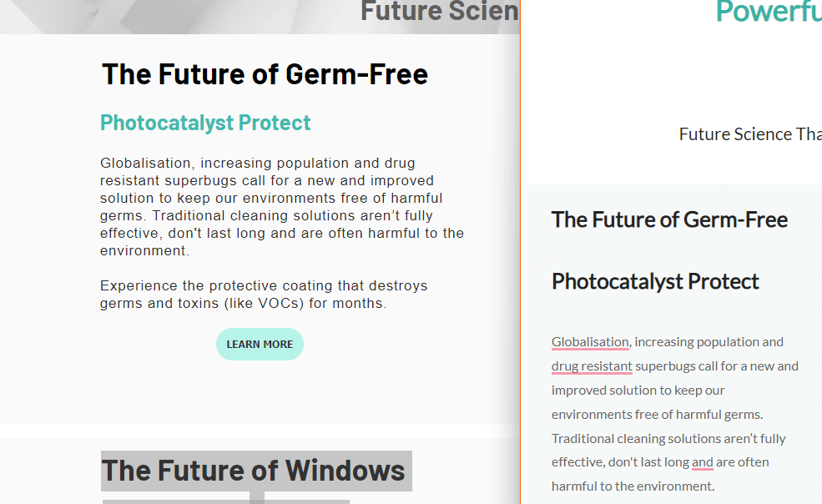This screenshot has width=822, height=504.
Task: Click the underlined phrase "drug resistant"
Action: coord(592,366)
